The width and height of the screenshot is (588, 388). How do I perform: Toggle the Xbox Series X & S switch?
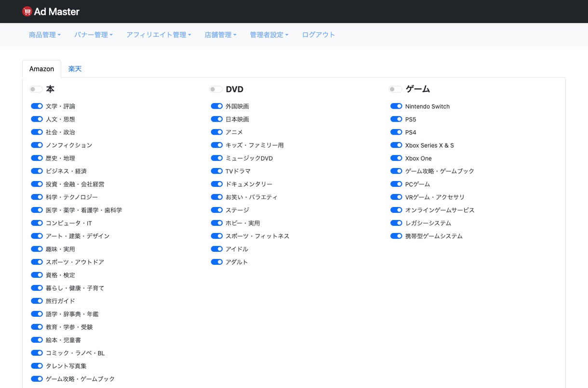point(397,145)
